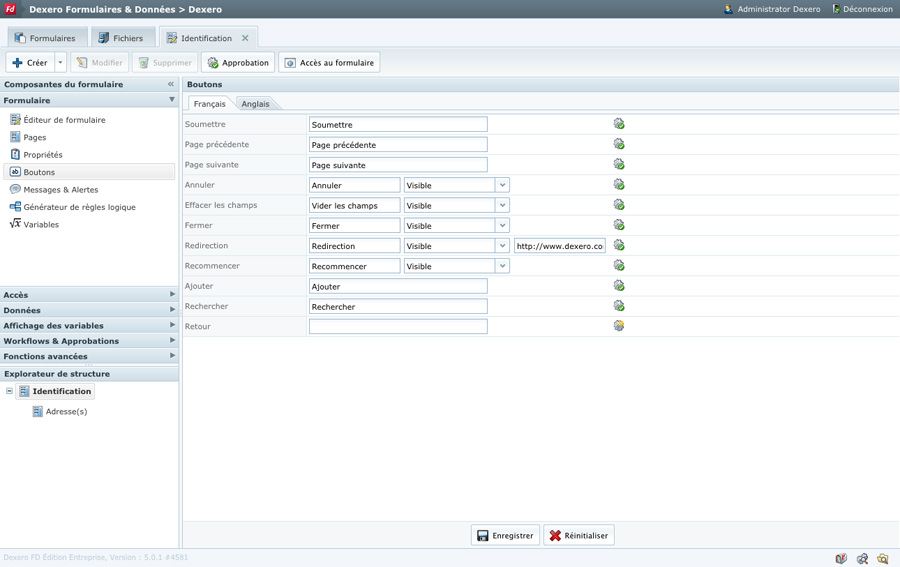Click the empty Retour text field
900x567 pixels.
[x=398, y=327]
